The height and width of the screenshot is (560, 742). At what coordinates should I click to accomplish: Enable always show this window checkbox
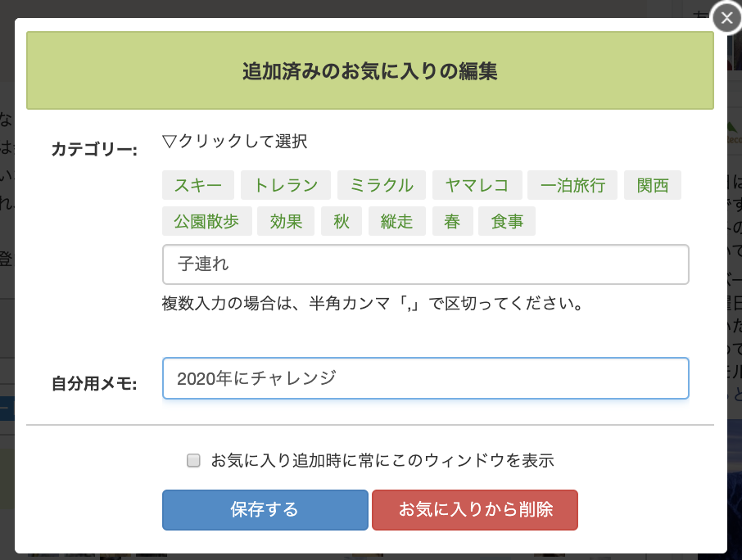(193, 460)
